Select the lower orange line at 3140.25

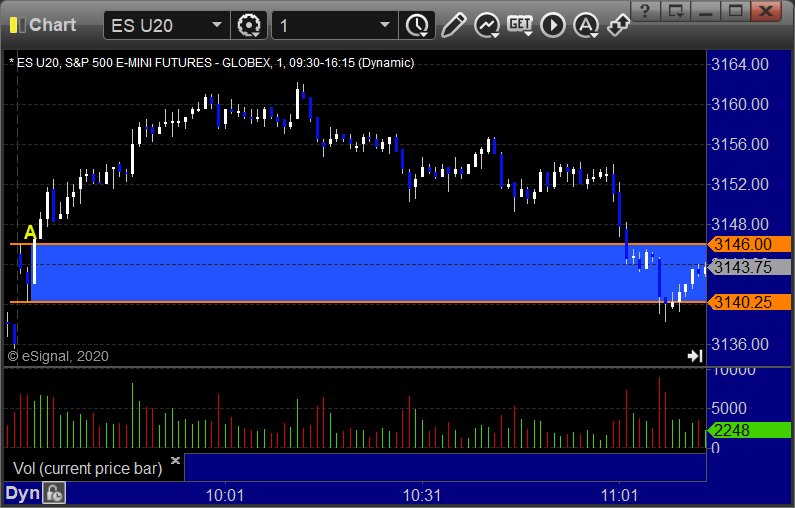coord(358,302)
